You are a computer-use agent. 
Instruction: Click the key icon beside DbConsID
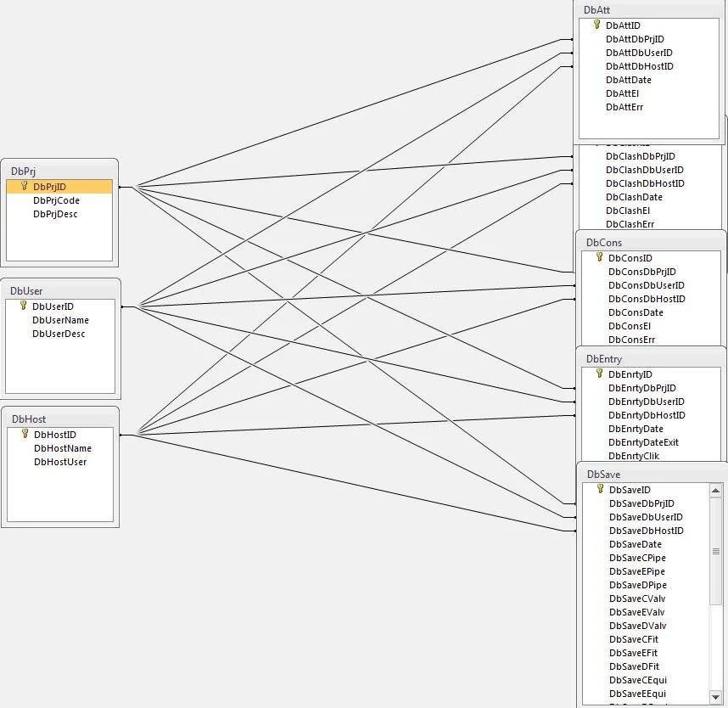[x=599, y=257]
